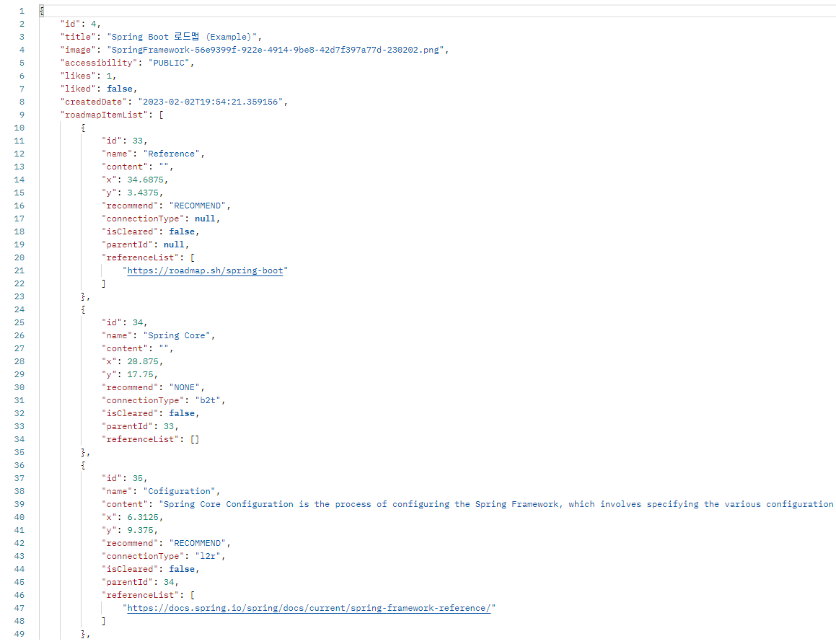This screenshot has width=836, height=644.
Task: Click the y value 17.75
Action: (x=140, y=374)
